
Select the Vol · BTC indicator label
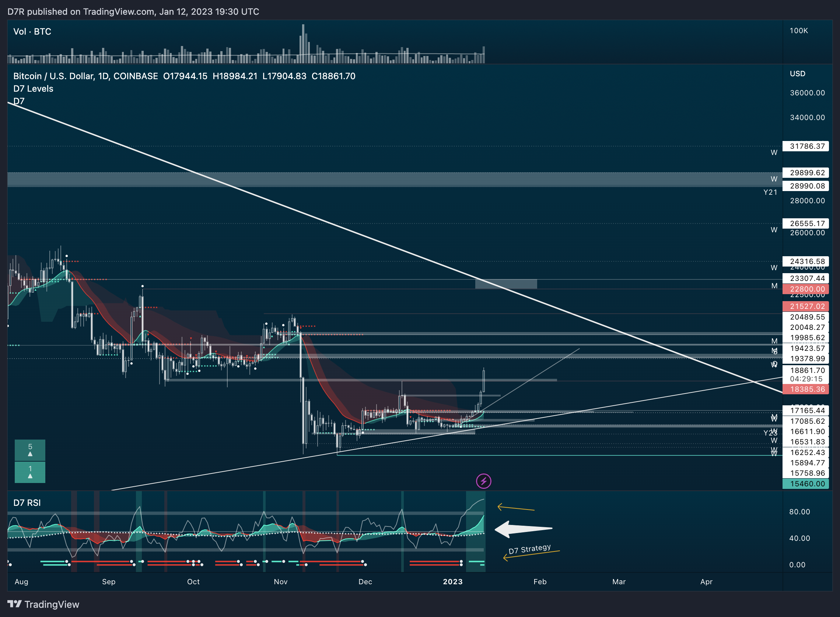[32, 31]
